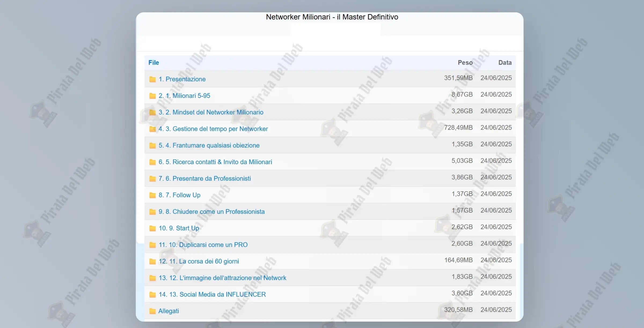The width and height of the screenshot is (644, 328).
Task: Click folder icon for Mindset del Networker Milionario
Action: pyautogui.click(x=152, y=112)
